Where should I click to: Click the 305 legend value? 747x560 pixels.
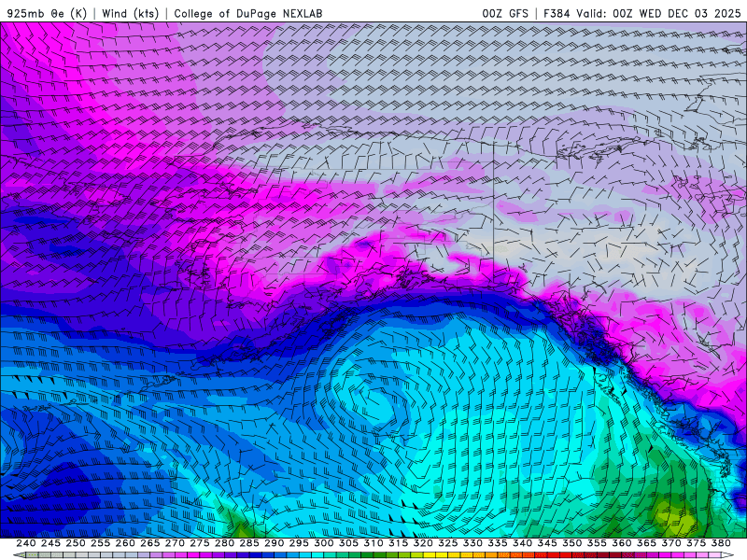(x=348, y=543)
